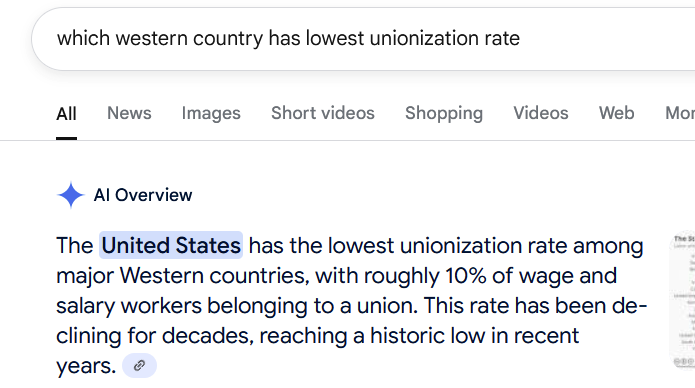Click the blue AI Overview sparkle icon
Image resolution: width=695 pixels, height=388 pixels.
70,195
